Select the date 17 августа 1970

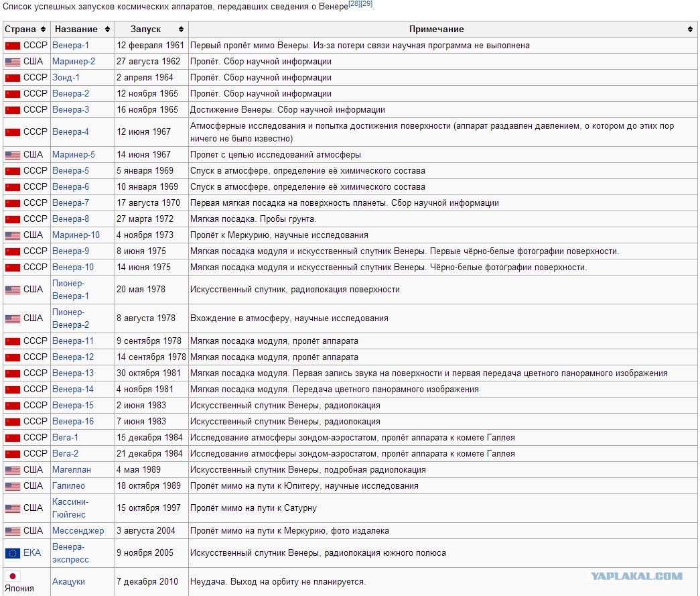[148, 203]
